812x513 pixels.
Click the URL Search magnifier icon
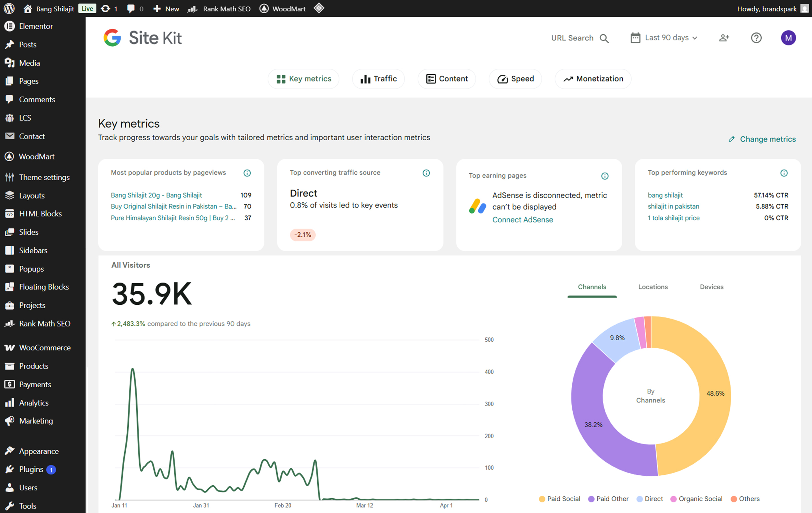point(604,38)
